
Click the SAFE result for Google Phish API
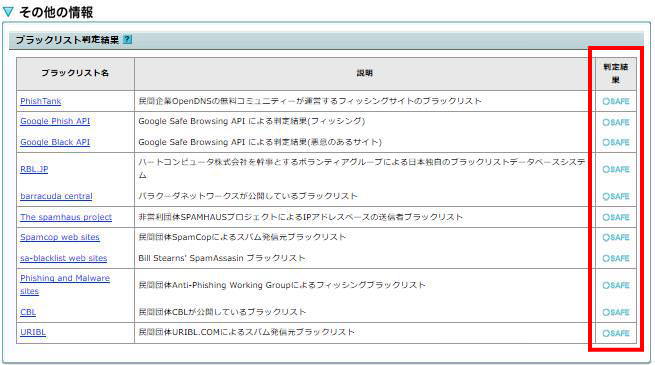pyautogui.click(x=616, y=122)
